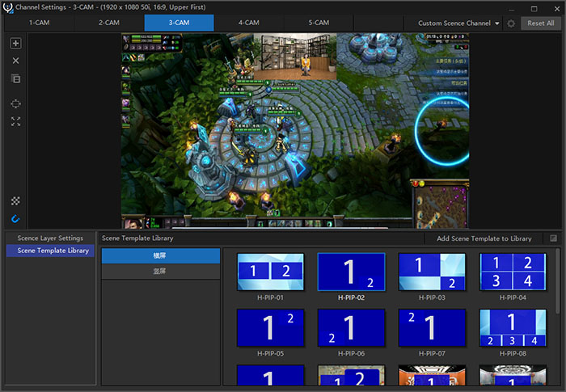Minimize the Channel Settings window

tap(512, 9)
